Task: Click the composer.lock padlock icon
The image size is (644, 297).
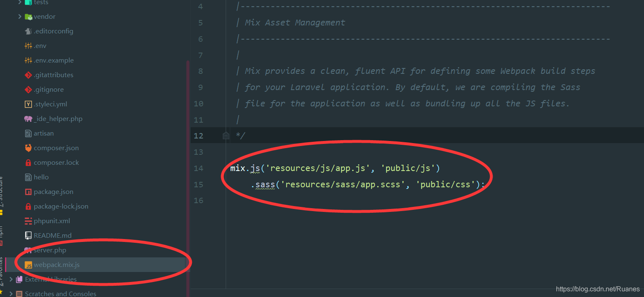Action: 28,163
